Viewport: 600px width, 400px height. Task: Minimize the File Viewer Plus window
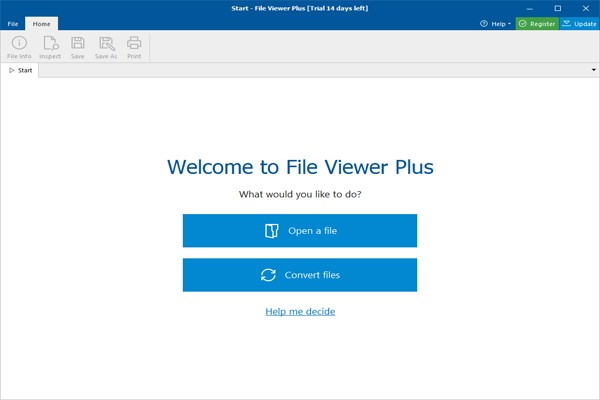tap(530, 8)
